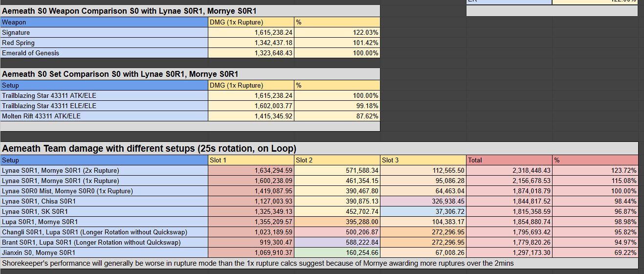Click Slot 2 value 588,222.84
Viewport: 644px width, 274px height.
pos(337,242)
